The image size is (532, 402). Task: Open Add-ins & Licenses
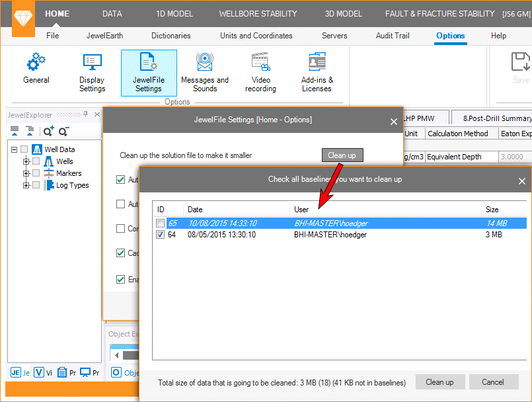[x=317, y=73]
